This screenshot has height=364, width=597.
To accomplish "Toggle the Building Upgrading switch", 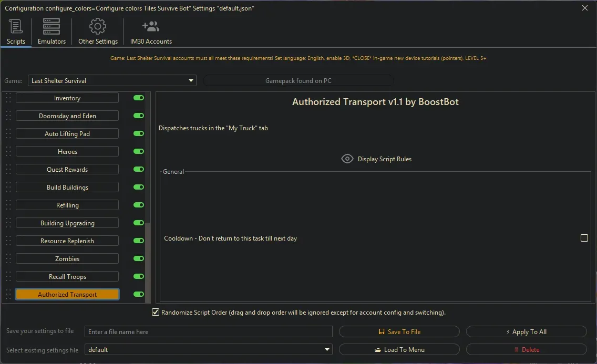I will pyautogui.click(x=139, y=223).
